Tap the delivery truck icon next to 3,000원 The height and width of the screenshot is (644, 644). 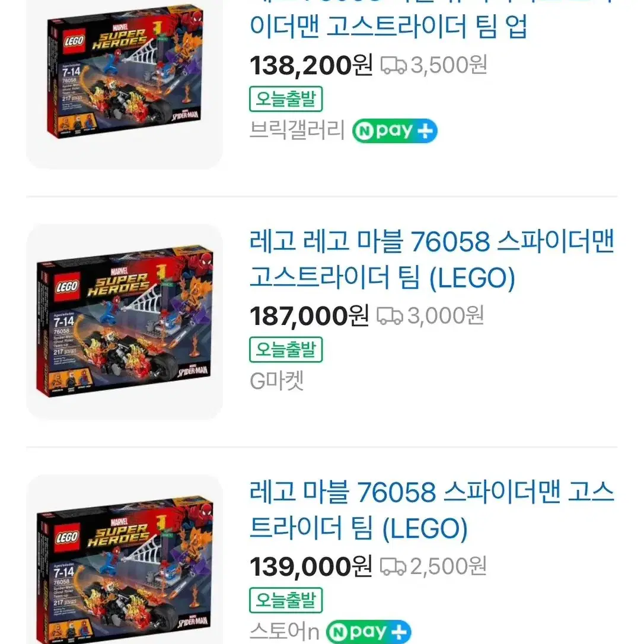[390, 316]
